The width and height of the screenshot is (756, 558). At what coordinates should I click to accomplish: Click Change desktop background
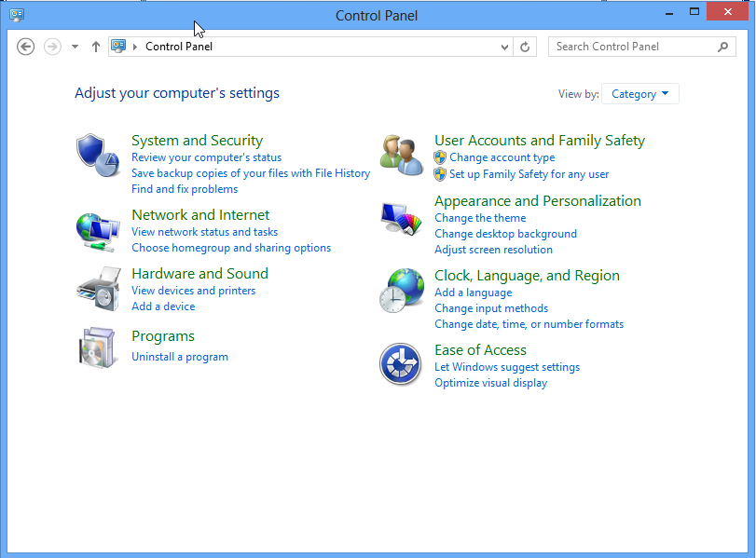click(505, 233)
